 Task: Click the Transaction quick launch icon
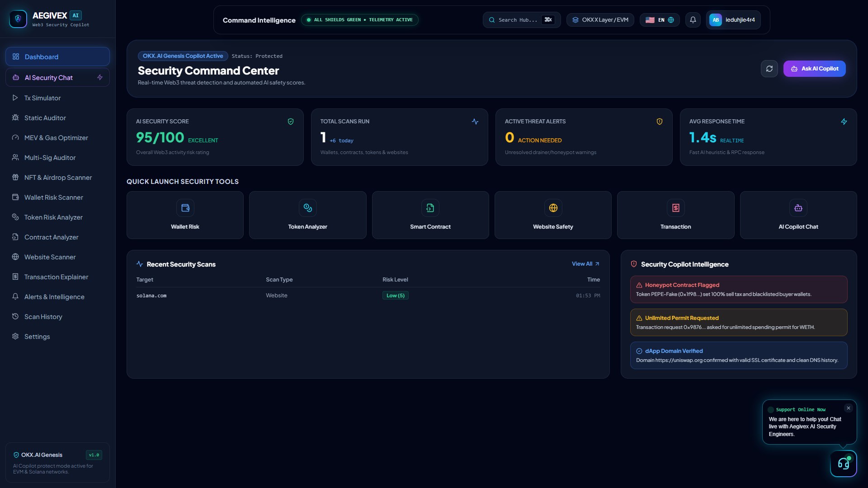point(675,208)
